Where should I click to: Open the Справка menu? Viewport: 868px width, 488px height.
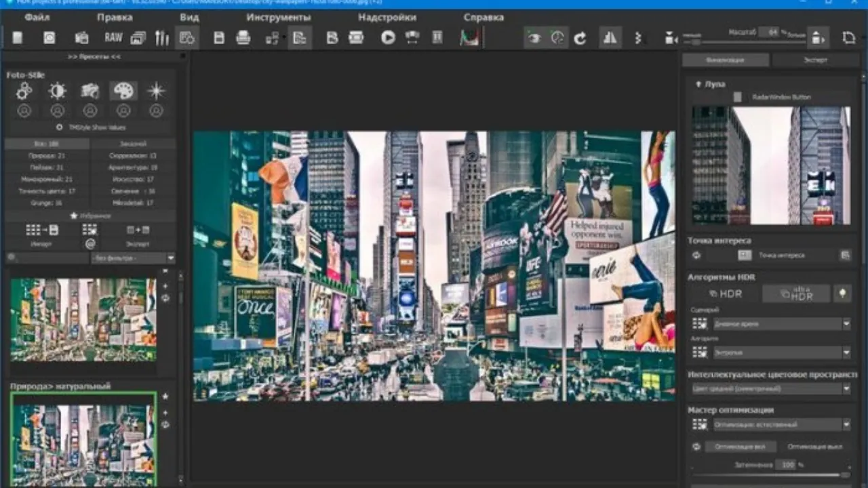pos(484,17)
